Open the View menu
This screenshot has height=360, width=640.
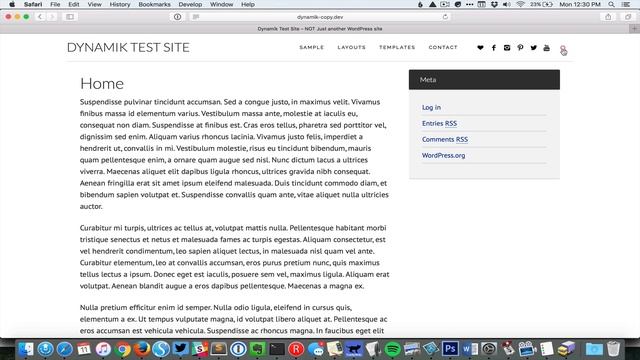point(94,4)
